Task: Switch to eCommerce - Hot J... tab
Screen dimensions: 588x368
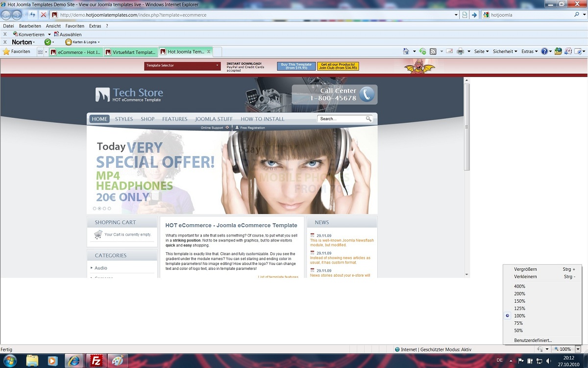Action: [76, 52]
